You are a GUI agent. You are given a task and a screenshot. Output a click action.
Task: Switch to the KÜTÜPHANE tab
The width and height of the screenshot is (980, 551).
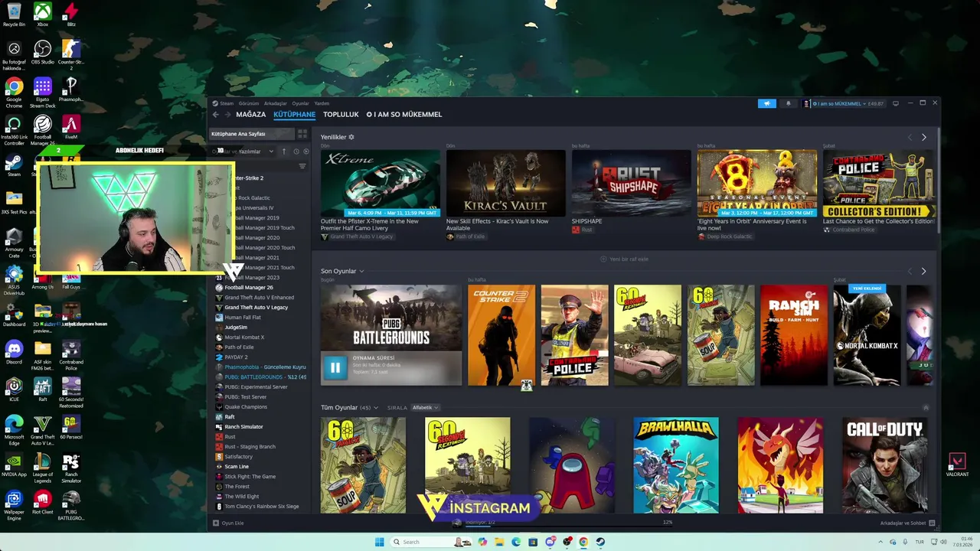295,114
